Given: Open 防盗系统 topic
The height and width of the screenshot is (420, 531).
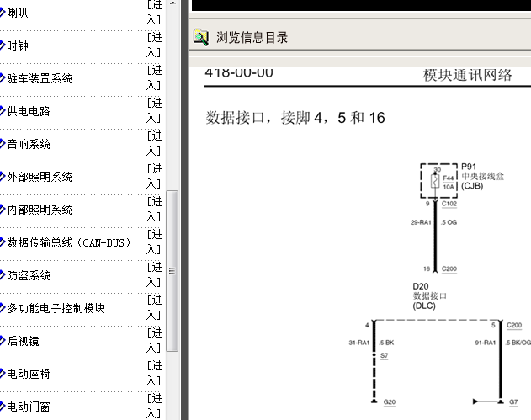Looking at the screenshot, I should pos(29,276).
